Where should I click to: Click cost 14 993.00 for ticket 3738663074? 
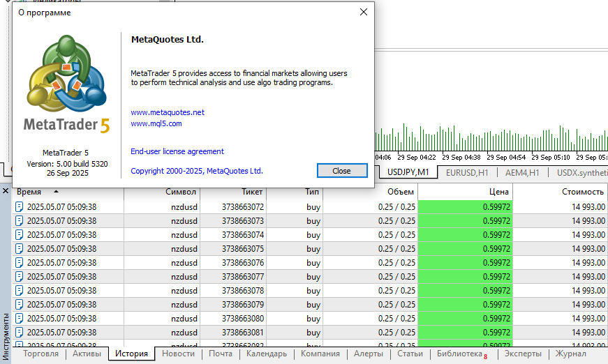pos(588,235)
